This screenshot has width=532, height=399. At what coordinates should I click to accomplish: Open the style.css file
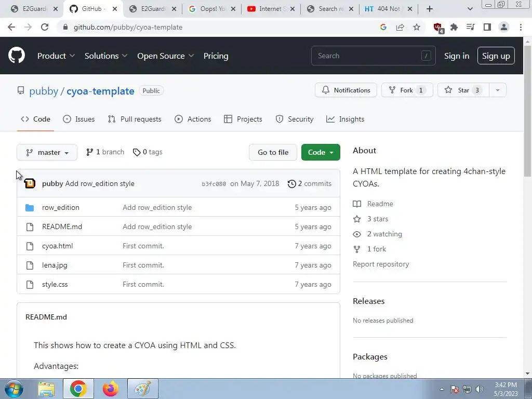(x=55, y=285)
